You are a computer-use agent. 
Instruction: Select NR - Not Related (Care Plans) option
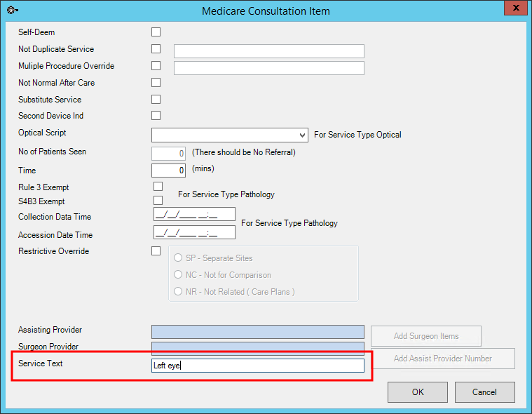[178, 291]
